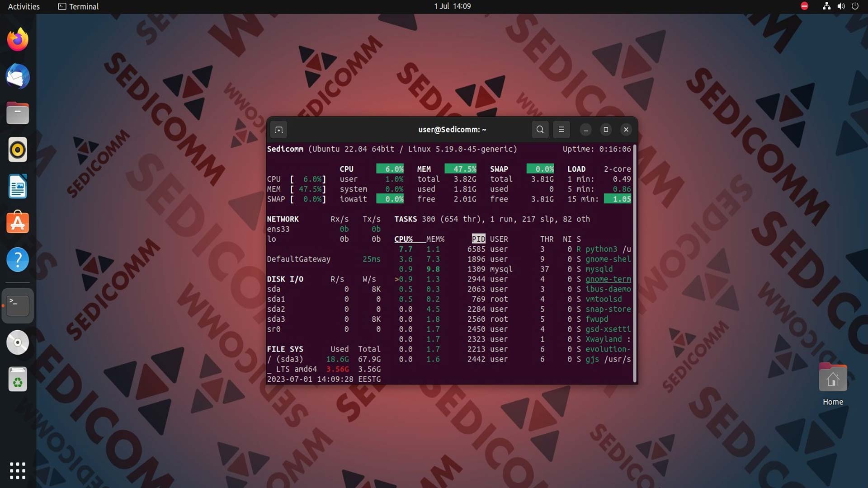Click the 15 min load value 1.05
Viewport: 868px width, 488px height.
tap(618, 199)
